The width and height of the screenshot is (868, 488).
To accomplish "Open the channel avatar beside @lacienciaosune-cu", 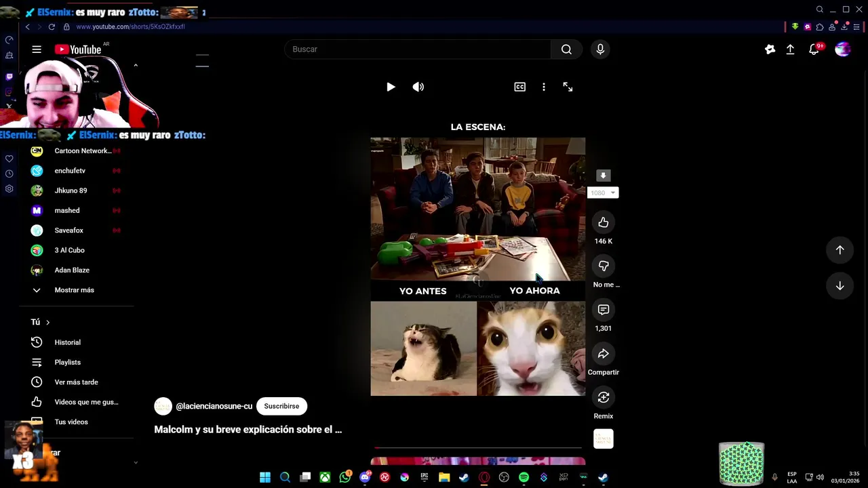I will (163, 406).
